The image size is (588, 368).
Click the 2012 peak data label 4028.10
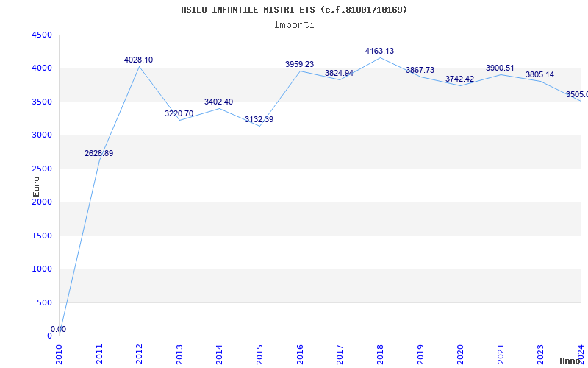click(x=139, y=60)
